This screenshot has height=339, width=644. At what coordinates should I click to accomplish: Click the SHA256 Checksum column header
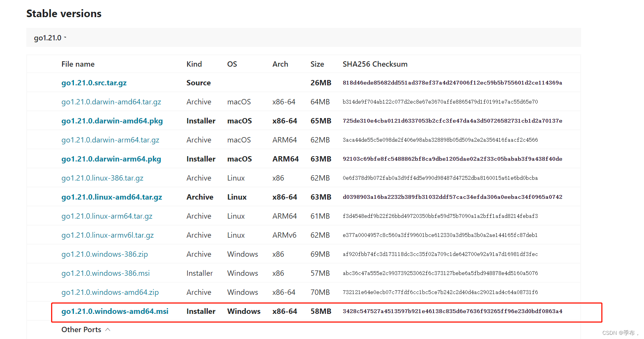pyautogui.click(x=375, y=64)
